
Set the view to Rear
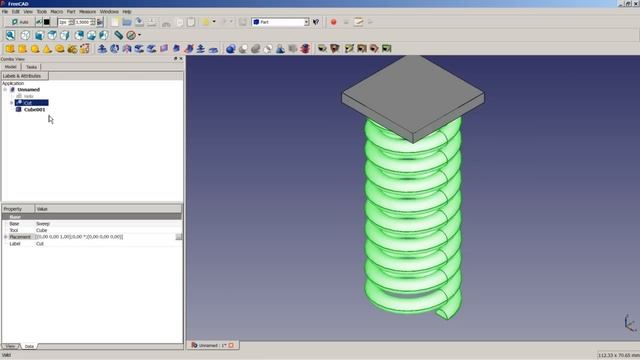click(x=79, y=36)
